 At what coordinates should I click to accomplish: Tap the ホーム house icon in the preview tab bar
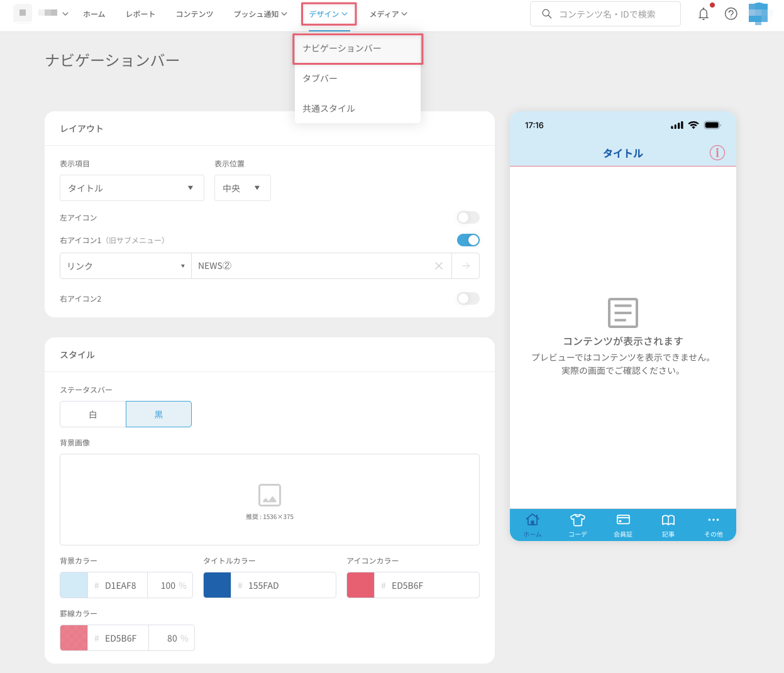pyautogui.click(x=533, y=520)
